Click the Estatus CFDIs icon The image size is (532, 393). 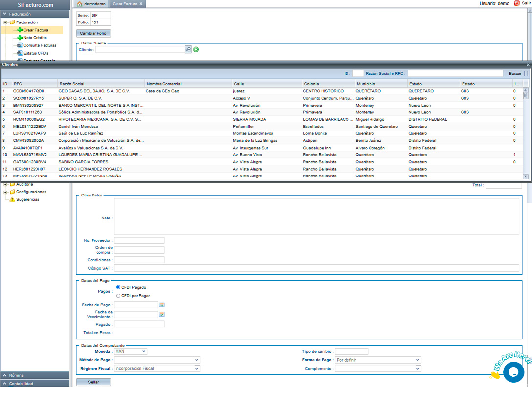20,53
